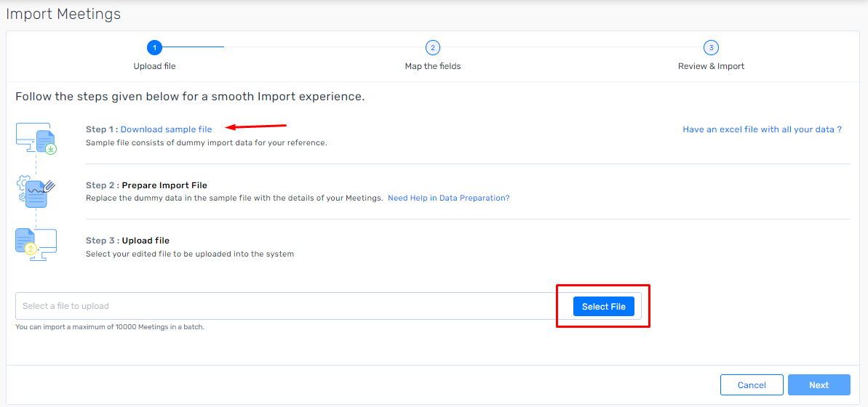Viewport: 868px width, 407px height.
Task: Click the Prepare Import File document-with-pen icon
Action: click(x=36, y=192)
